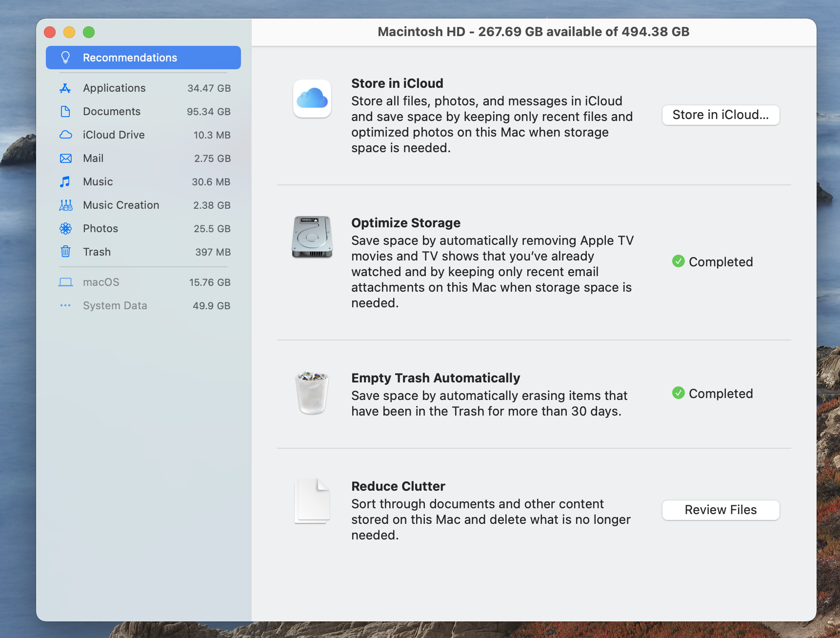Click the 2.38 GB Music Creation size
The width and height of the screenshot is (840, 638).
212,205
